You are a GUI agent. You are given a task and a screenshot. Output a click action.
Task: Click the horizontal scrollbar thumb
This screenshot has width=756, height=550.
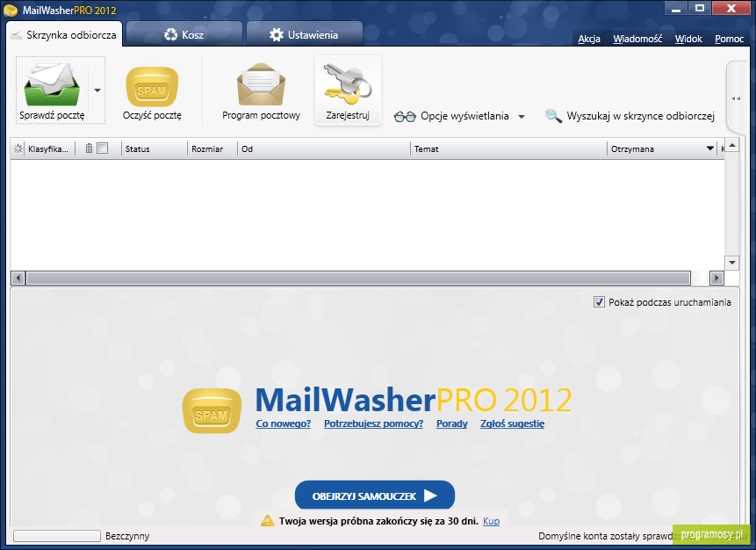[359, 278]
